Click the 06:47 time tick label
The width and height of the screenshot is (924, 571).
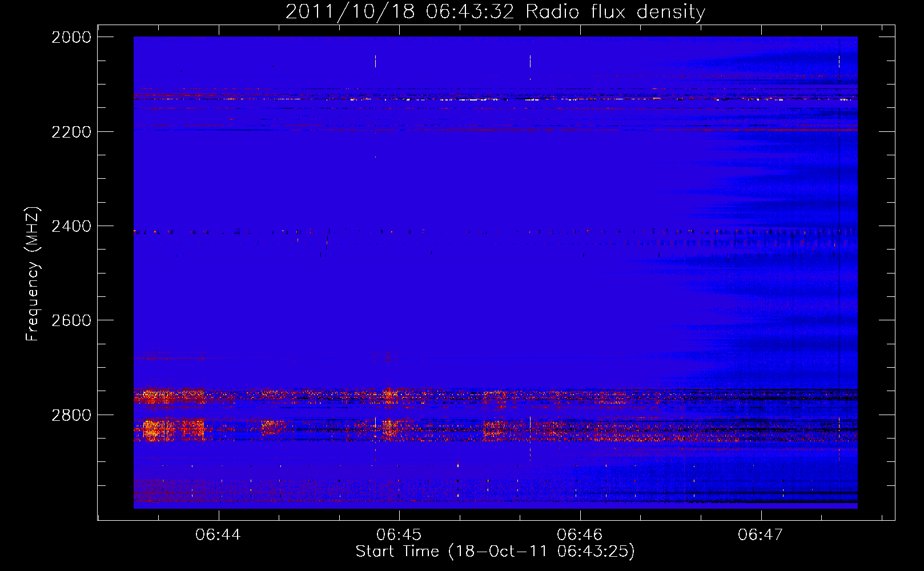761,535
